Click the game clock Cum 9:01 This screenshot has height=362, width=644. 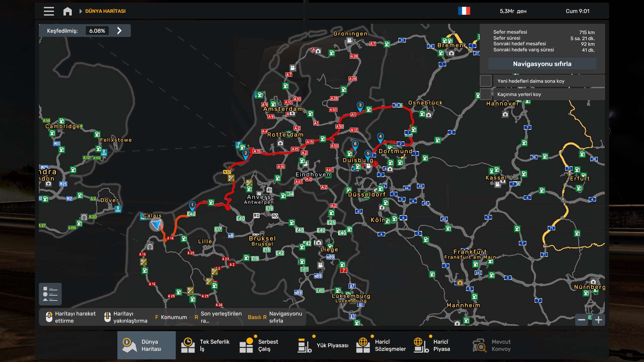578,11
